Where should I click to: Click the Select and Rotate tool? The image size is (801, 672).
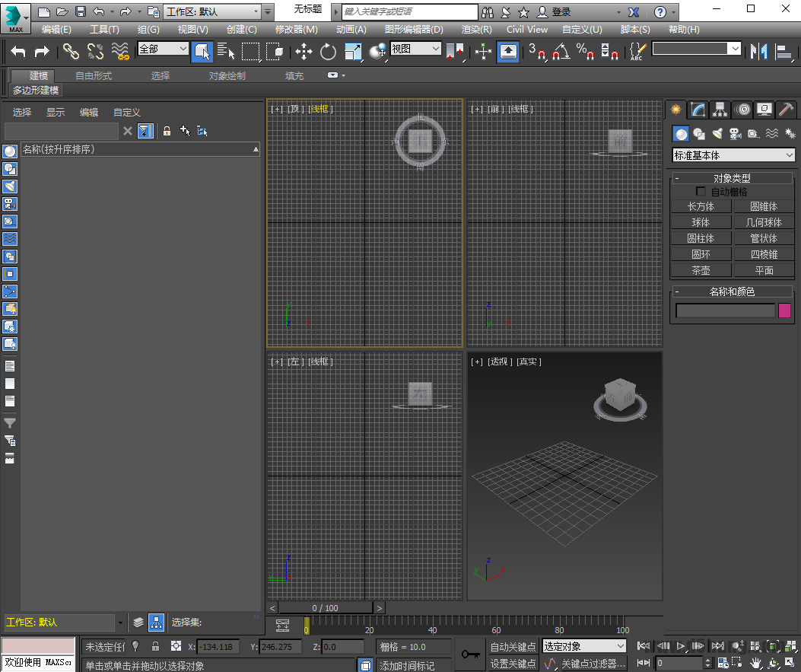coord(328,52)
